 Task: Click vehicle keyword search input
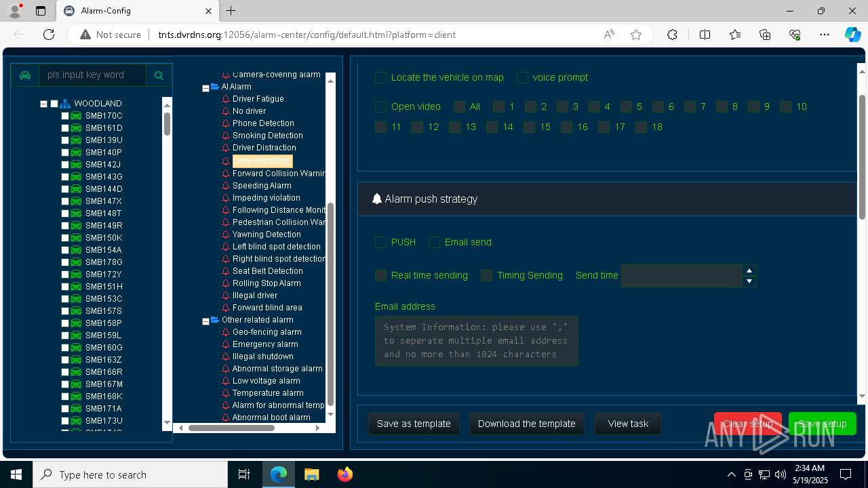click(x=92, y=75)
